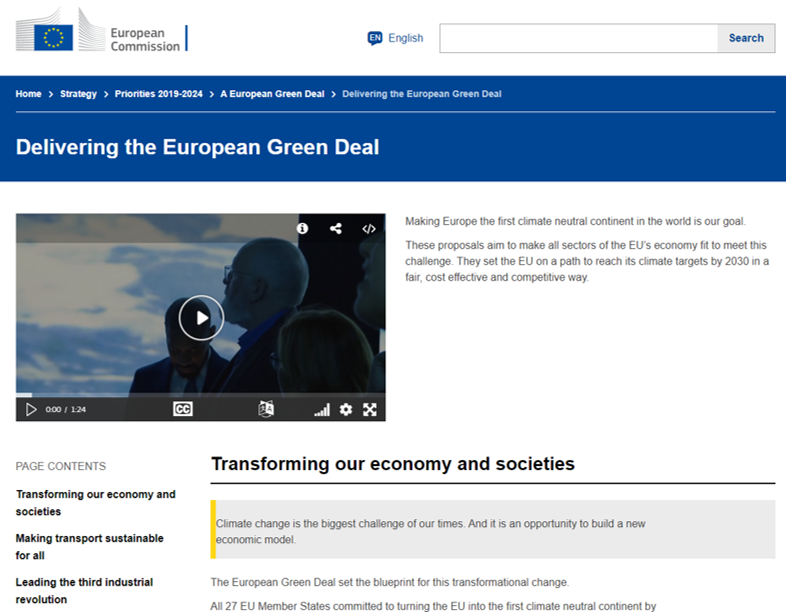Toggle closed captions with the CC button

[182, 410]
